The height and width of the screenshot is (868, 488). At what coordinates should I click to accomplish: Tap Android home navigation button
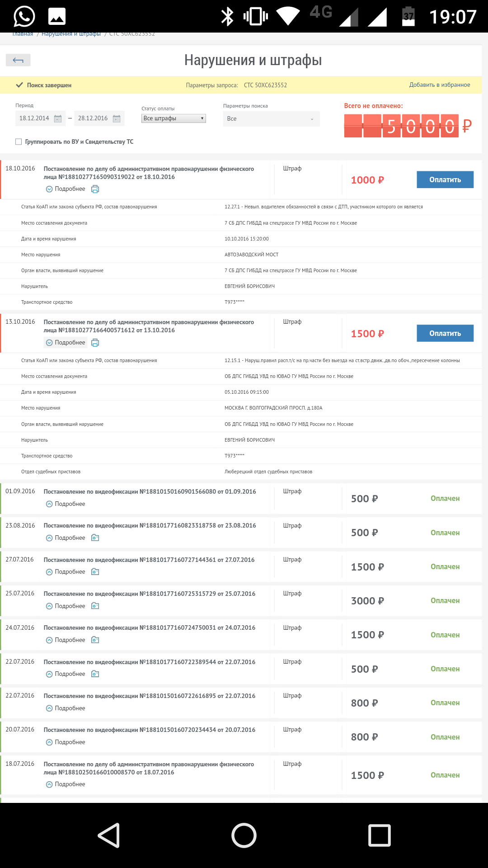(244, 835)
